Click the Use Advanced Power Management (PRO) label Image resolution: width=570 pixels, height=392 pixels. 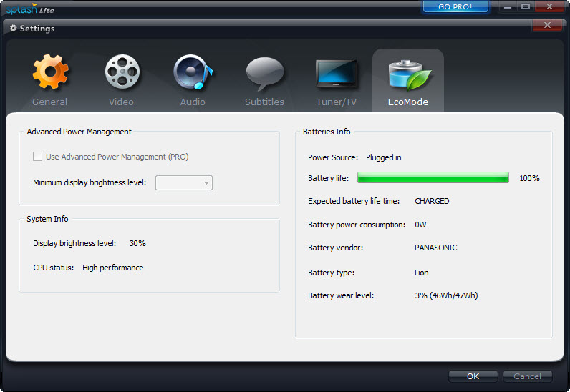click(x=117, y=157)
